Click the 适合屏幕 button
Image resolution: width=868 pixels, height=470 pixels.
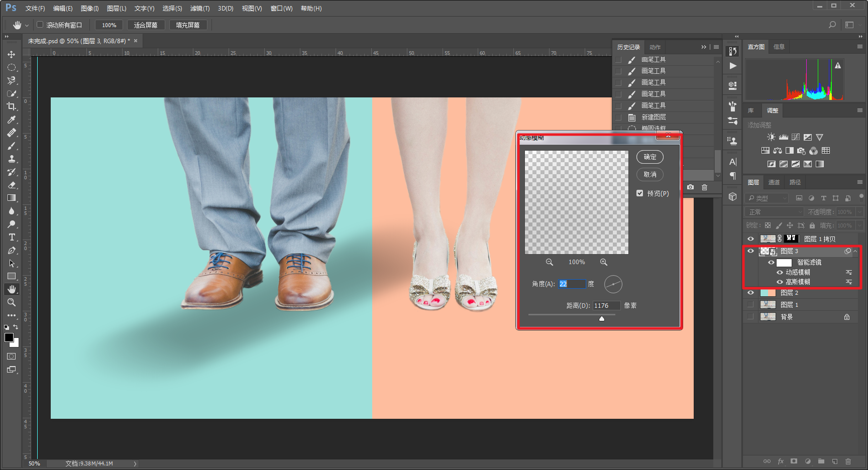(x=146, y=25)
